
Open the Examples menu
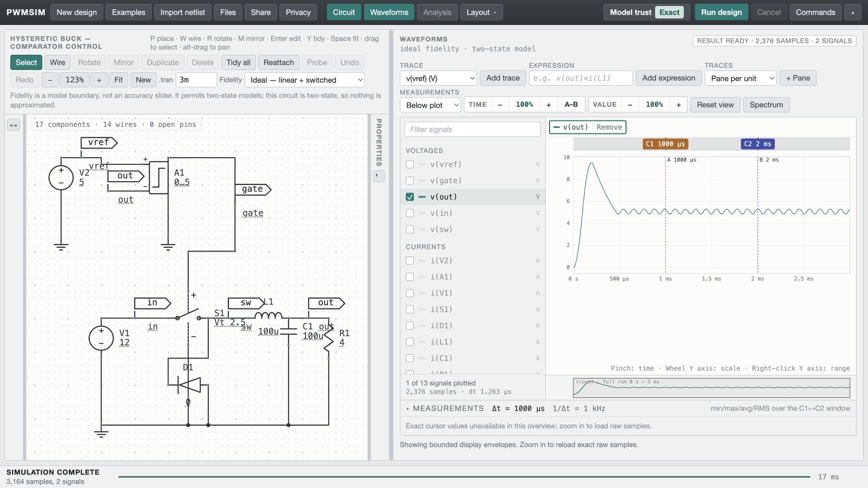click(x=129, y=12)
